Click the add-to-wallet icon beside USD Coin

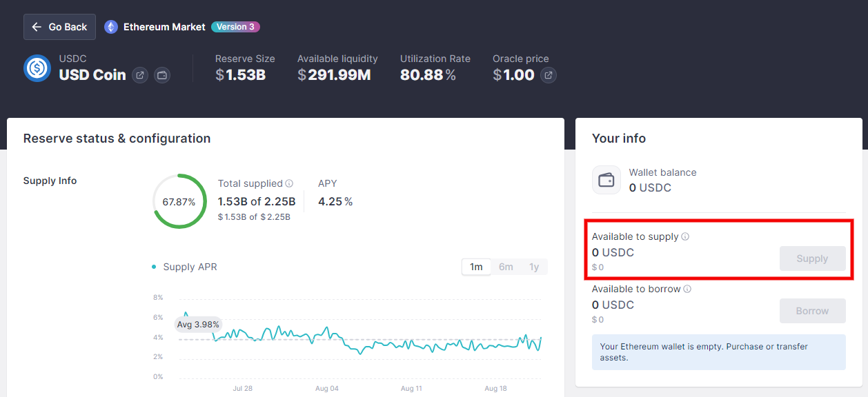pos(162,75)
